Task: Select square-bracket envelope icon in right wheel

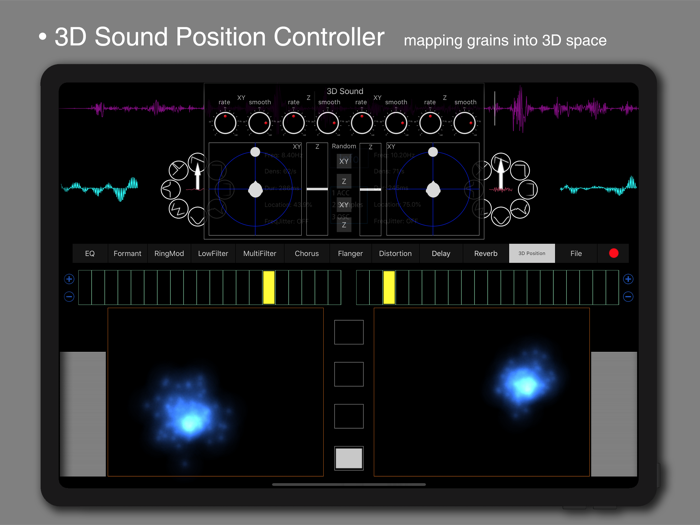Action: click(x=528, y=189)
